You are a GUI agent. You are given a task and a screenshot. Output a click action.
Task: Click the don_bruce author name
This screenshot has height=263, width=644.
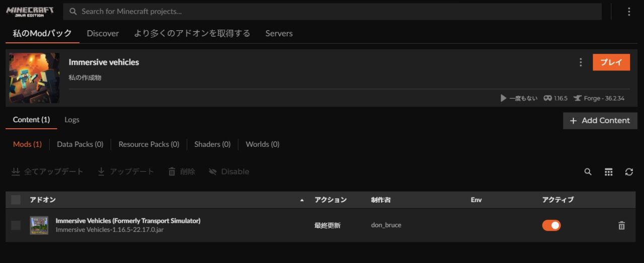coord(386,225)
